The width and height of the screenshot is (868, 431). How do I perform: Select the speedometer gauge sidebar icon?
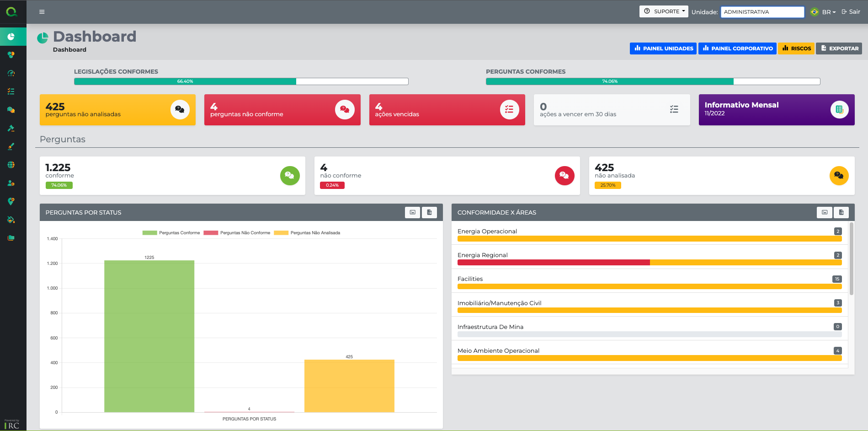11,73
